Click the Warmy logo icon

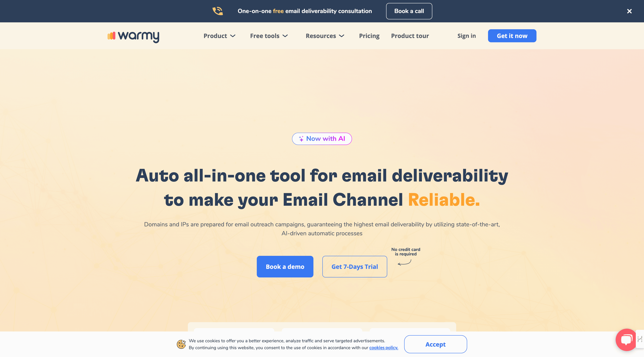(x=112, y=35)
